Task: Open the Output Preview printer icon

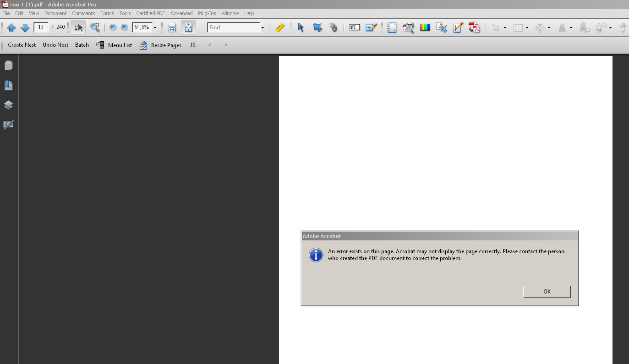Action: [x=408, y=27]
